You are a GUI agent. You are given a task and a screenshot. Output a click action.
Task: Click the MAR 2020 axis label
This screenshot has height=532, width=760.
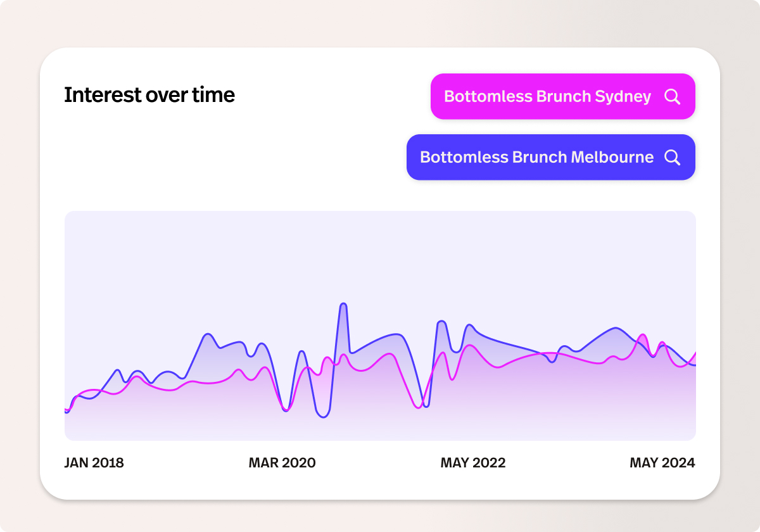point(282,463)
